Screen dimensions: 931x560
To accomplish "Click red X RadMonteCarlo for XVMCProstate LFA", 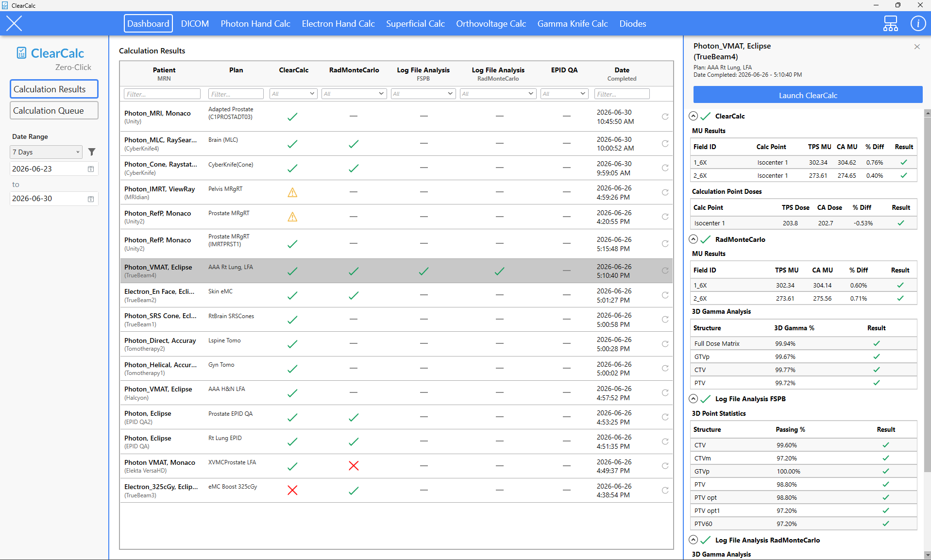I will click(354, 466).
